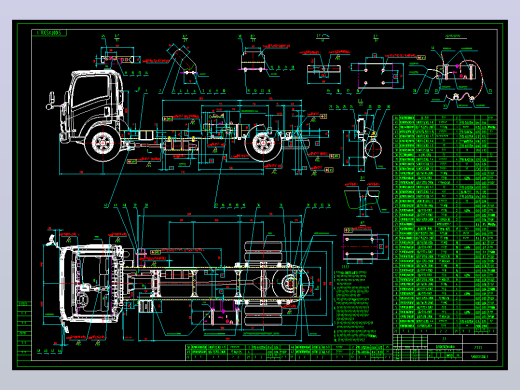Screen dimensions: 520x390
Task: Click the green parts list table
Action: (445, 225)
